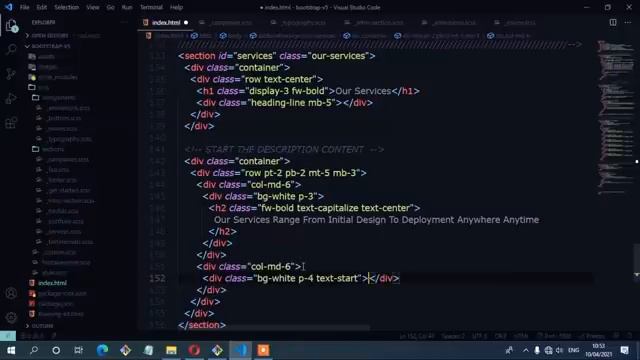Screen dimensions: 640x360
Task: Click the cursor position in status bar
Action: pos(417,336)
